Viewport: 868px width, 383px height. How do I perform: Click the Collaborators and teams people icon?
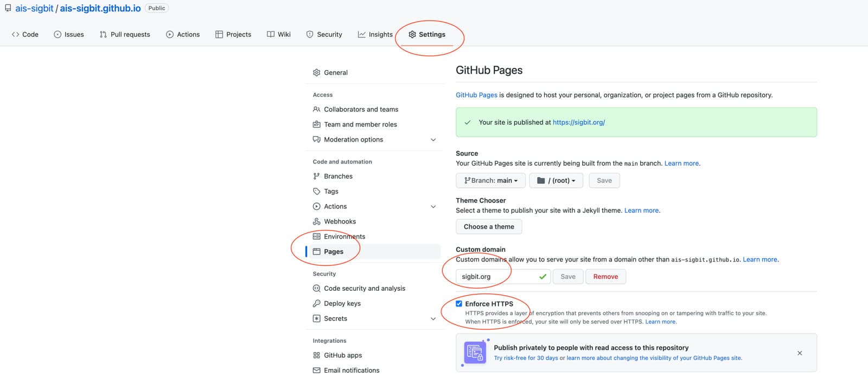pyautogui.click(x=316, y=110)
